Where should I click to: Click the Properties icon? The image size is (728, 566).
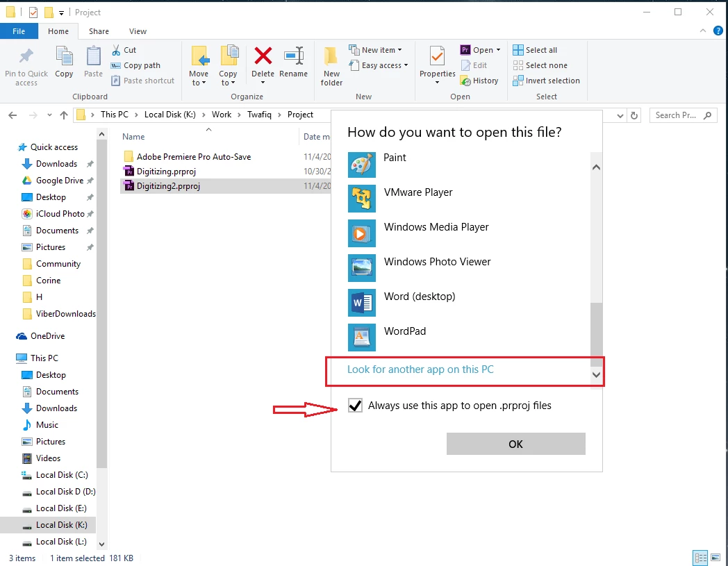[437, 56]
